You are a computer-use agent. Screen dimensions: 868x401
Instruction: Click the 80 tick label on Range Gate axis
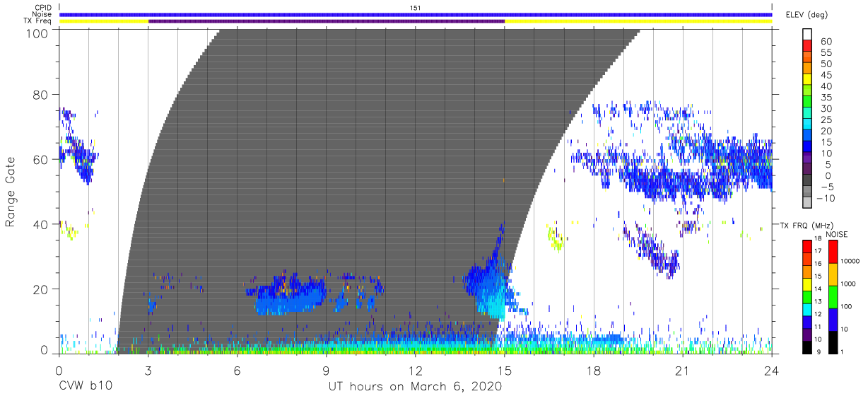point(42,95)
